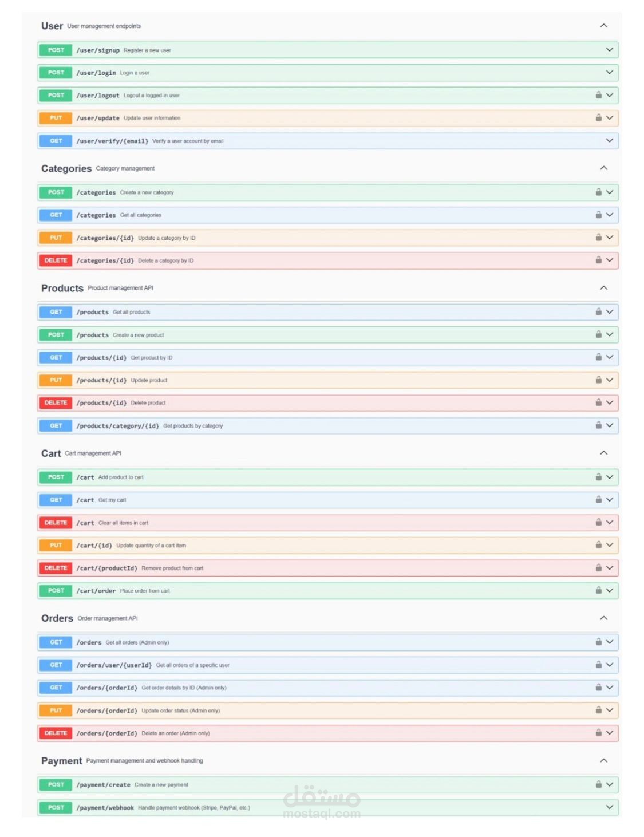644x837 pixels.
Task: Click the Products section heading
Action: tap(62, 288)
